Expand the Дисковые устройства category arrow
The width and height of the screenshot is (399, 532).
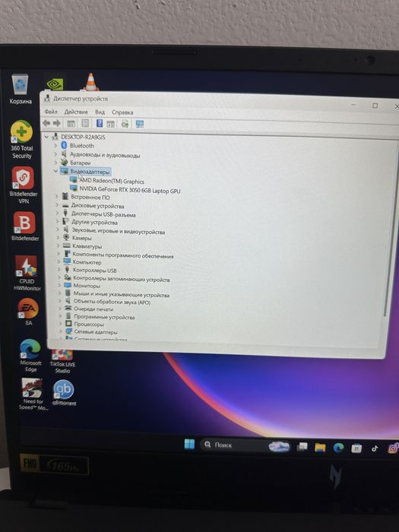pyautogui.click(x=57, y=205)
